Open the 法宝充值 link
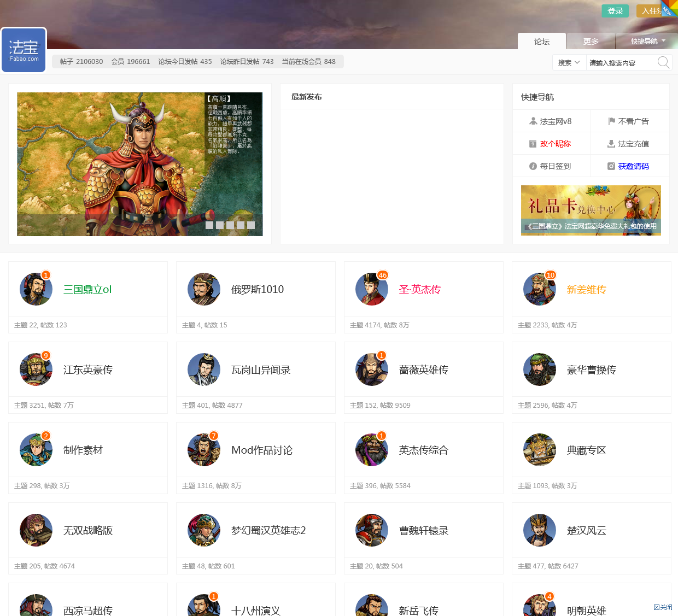Image resolution: width=678 pixels, height=616 pixels. [634, 144]
